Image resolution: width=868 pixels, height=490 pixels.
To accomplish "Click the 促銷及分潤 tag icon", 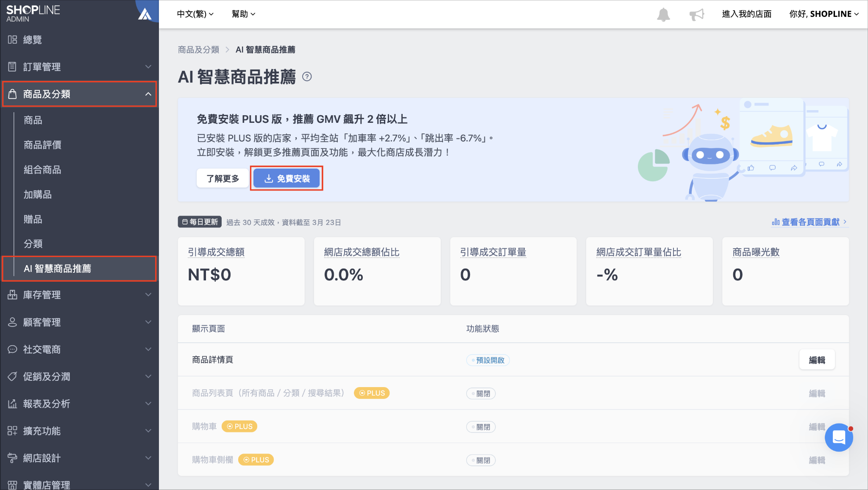I will [12, 376].
